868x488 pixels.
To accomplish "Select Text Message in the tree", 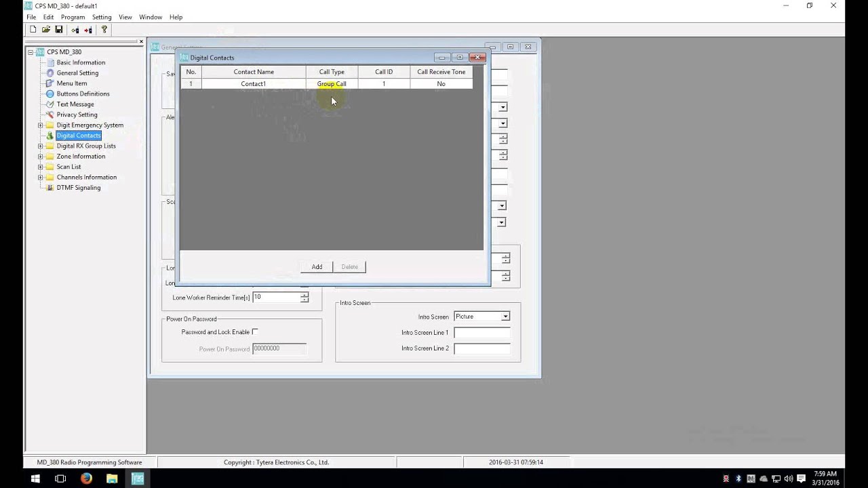I will click(x=75, y=104).
